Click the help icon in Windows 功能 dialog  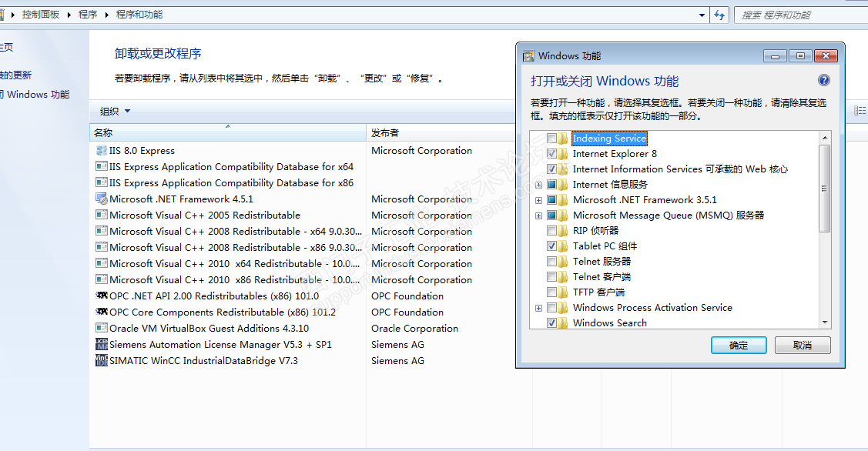click(824, 80)
